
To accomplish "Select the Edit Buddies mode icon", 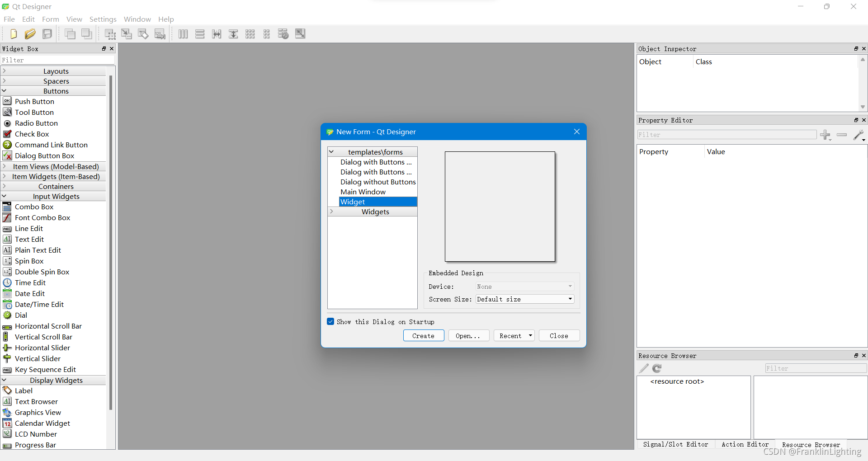I will tap(143, 34).
